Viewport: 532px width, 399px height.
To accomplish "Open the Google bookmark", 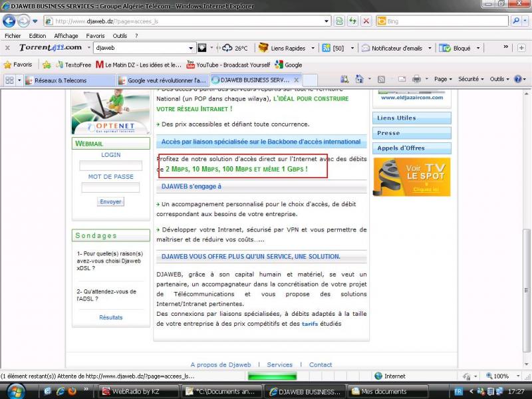I will (x=289, y=65).
